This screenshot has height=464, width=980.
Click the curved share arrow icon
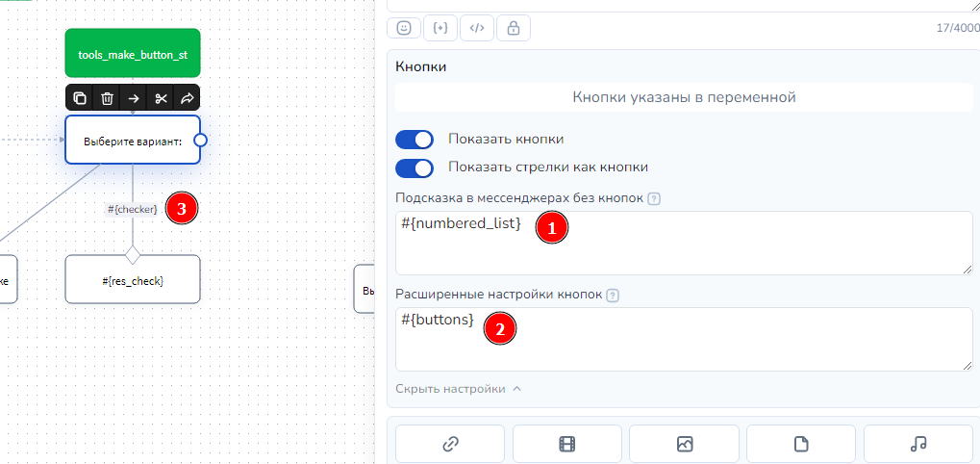188,98
